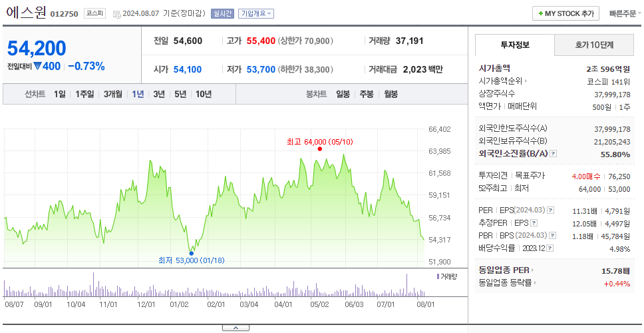Open the 빠른주문 dropdown menu
The image size is (644, 333).
coord(626,13)
